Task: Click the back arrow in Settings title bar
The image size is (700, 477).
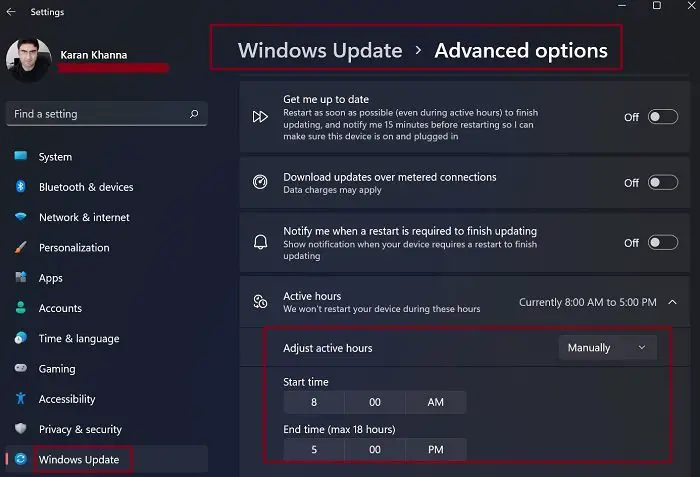Action: (11, 12)
